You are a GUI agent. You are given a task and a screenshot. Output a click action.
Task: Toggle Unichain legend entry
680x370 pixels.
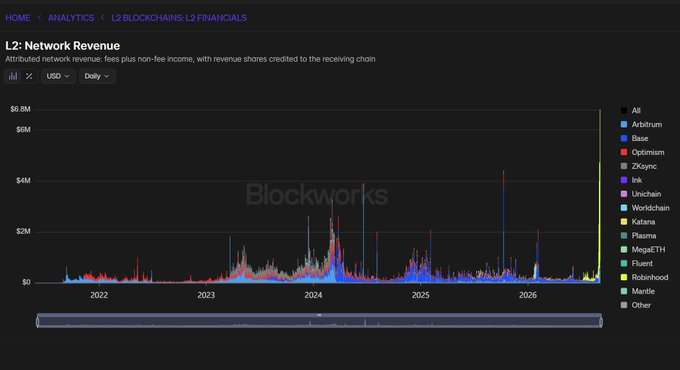641,194
